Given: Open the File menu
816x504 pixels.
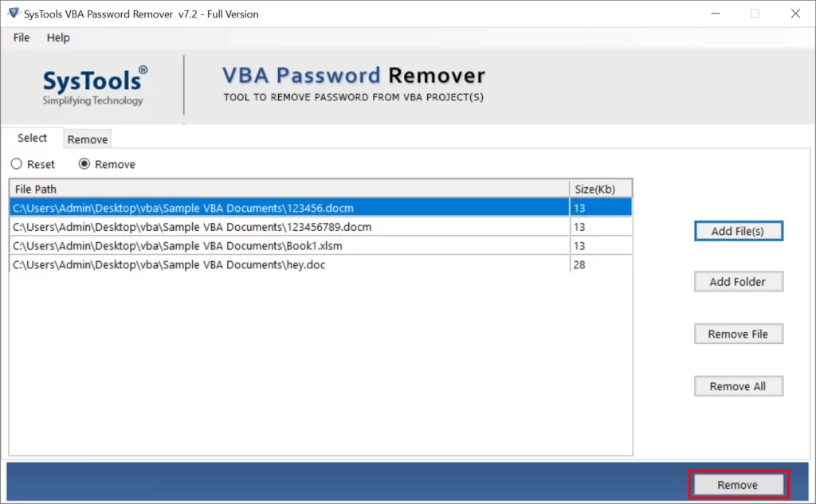Looking at the screenshot, I should [x=22, y=37].
